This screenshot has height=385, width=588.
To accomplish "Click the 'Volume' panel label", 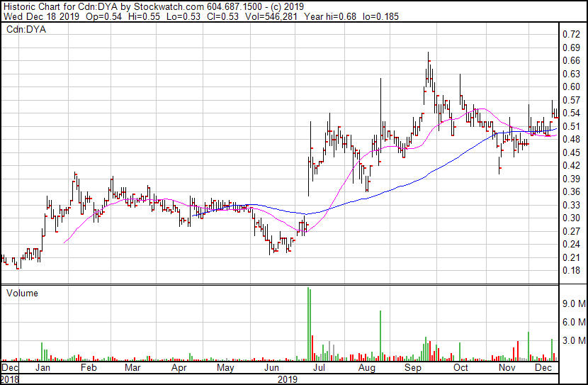I will (22, 293).
